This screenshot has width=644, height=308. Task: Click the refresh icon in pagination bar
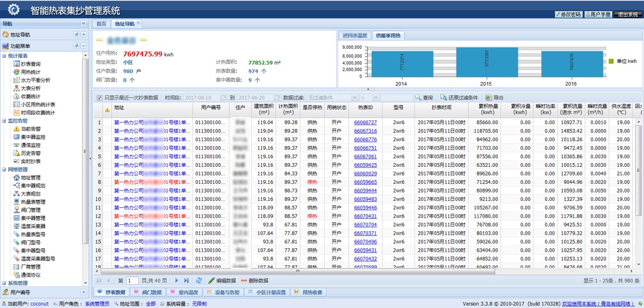pyautogui.click(x=199, y=281)
